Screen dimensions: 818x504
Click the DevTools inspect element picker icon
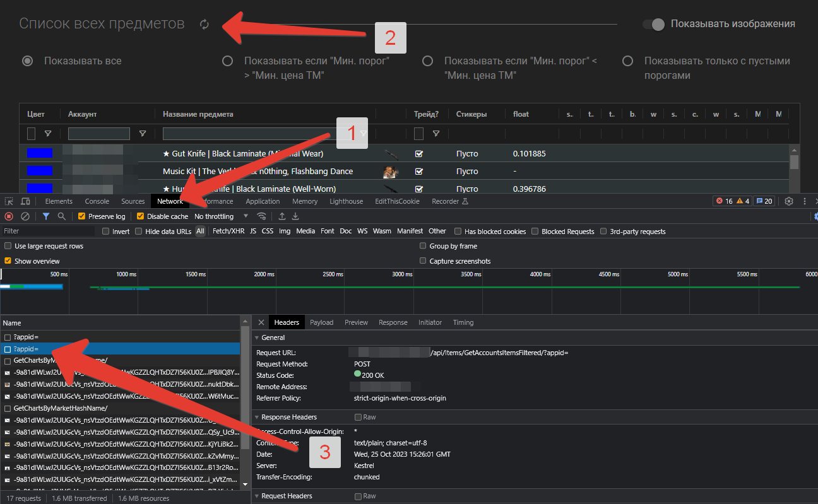(x=9, y=201)
